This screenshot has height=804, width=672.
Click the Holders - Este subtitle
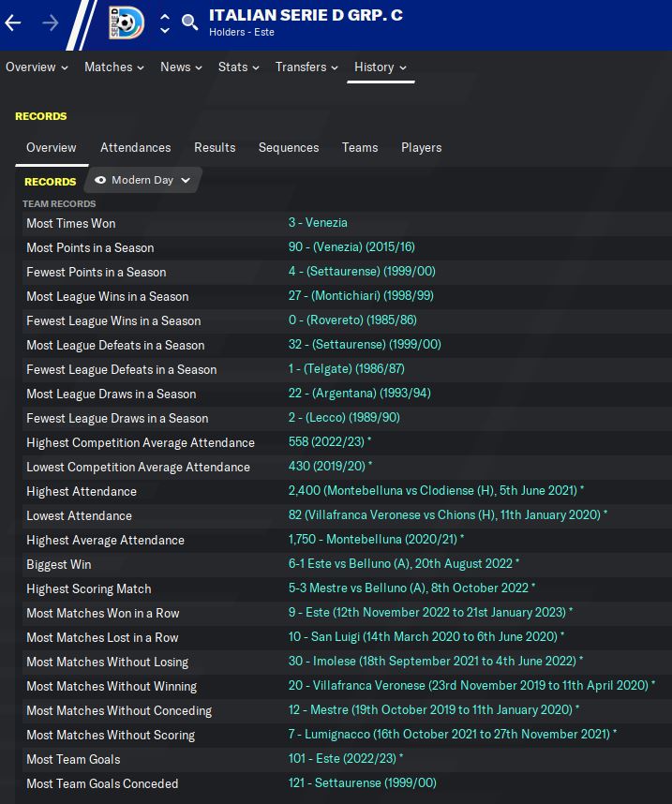242,33
